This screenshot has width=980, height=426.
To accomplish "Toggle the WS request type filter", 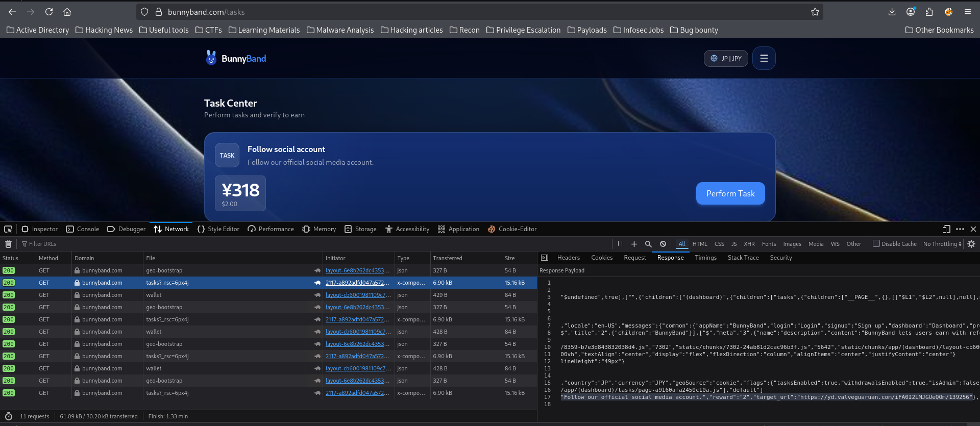I will pos(835,244).
